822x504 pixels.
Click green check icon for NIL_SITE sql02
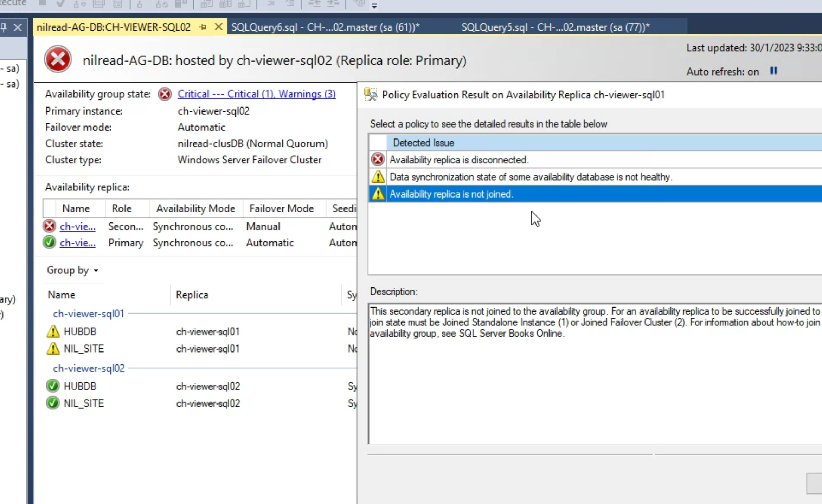[x=53, y=403]
